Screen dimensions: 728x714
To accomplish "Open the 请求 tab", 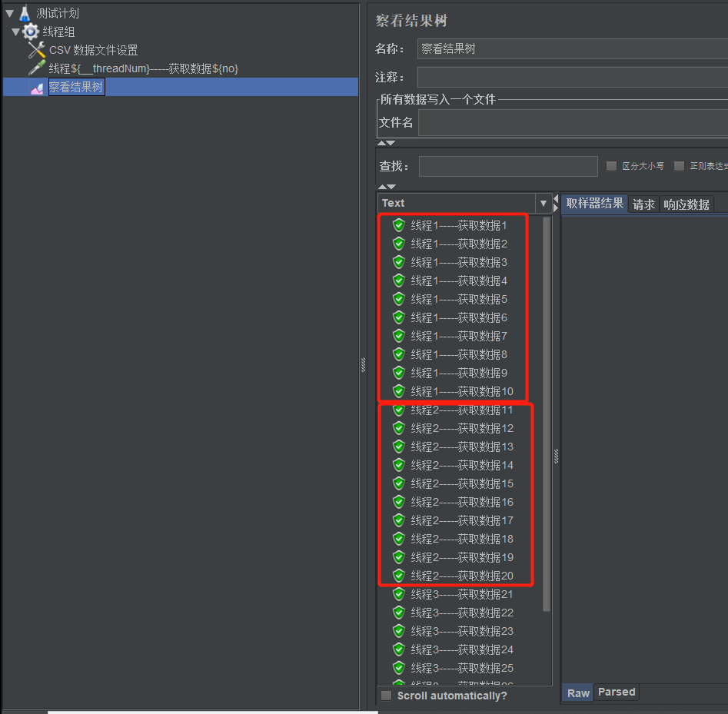I will tap(643, 204).
